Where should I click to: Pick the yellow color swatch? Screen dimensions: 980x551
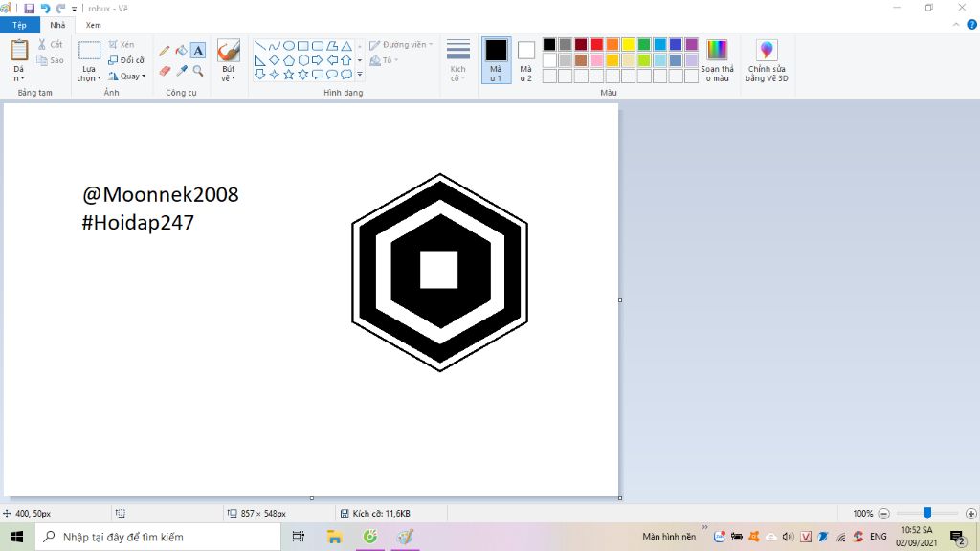click(628, 44)
